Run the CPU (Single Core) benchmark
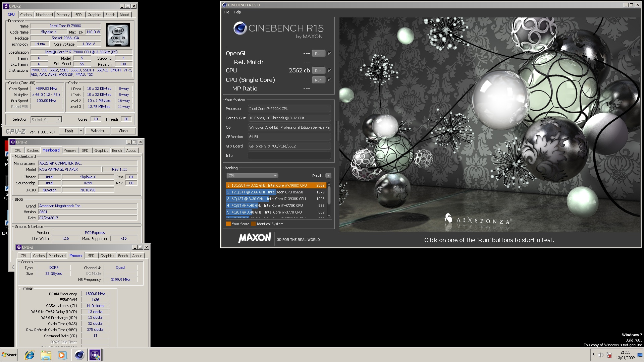This screenshot has width=644, height=362. pos(318,80)
